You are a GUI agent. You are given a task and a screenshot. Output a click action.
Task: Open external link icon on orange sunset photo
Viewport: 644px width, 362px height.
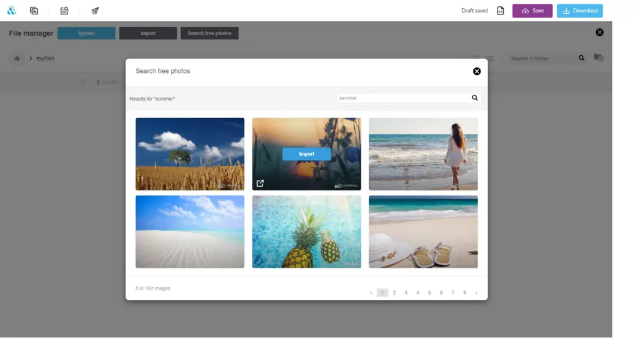pyautogui.click(x=260, y=183)
